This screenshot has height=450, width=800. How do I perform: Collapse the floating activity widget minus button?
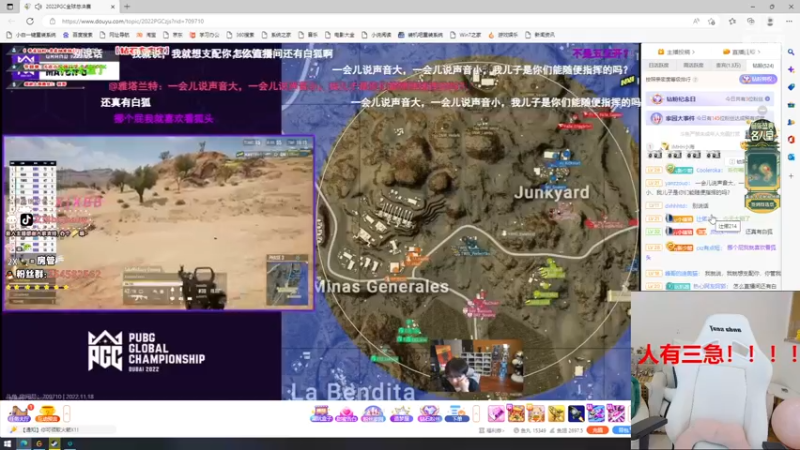(x=762, y=110)
